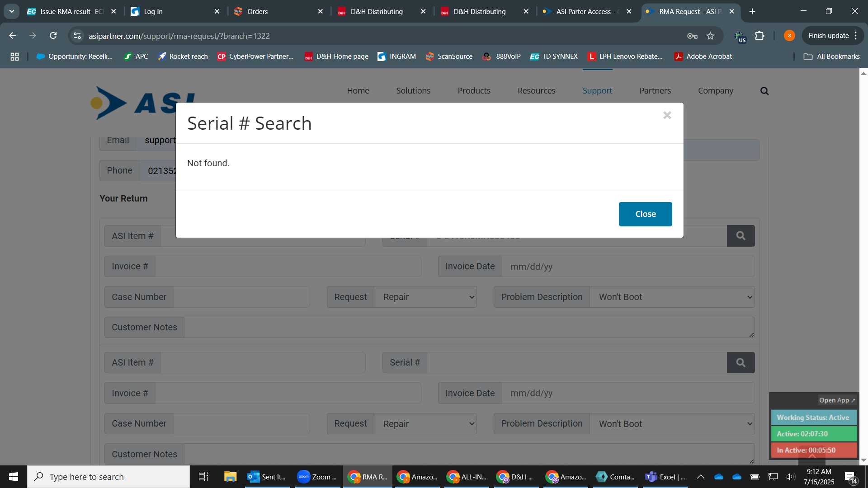The height and width of the screenshot is (488, 868).
Task: Open tab search dropdown arrow
Action: tap(11, 11)
